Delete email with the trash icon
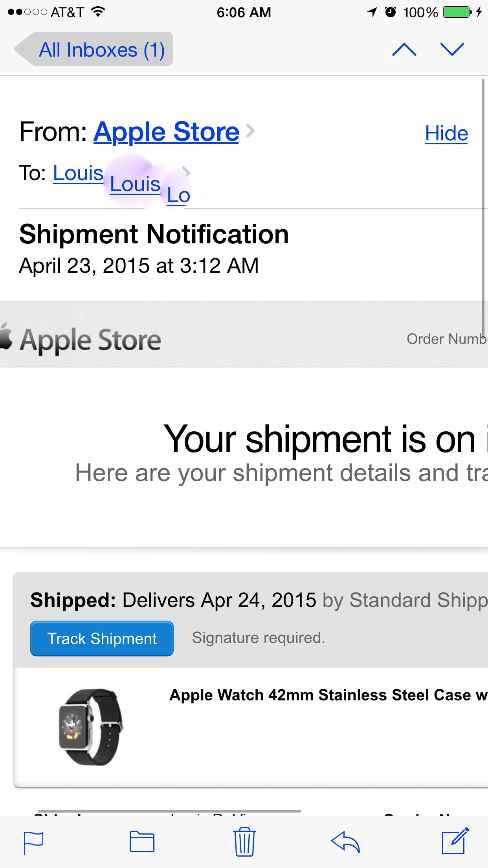The image size is (488, 868). tap(244, 841)
